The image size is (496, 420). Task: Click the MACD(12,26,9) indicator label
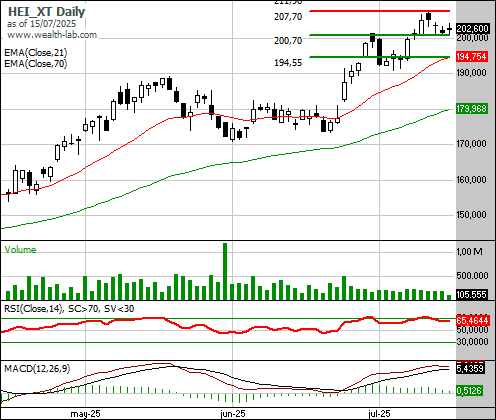37,369
